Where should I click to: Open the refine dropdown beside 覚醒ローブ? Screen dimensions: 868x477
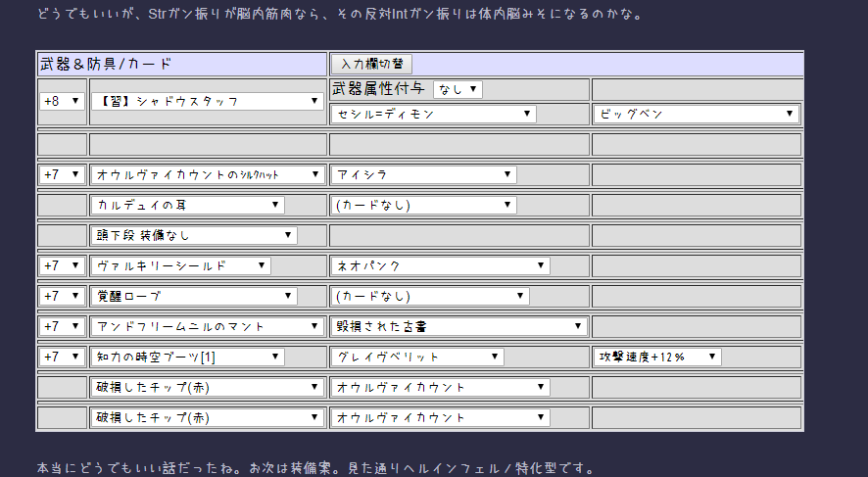click(62, 297)
